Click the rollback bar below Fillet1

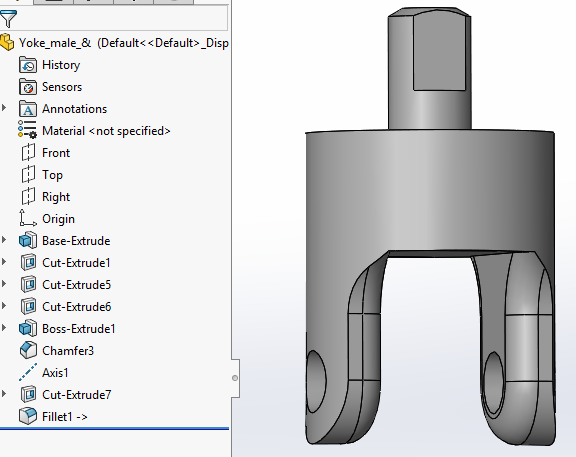pyautogui.click(x=114, y=428)
